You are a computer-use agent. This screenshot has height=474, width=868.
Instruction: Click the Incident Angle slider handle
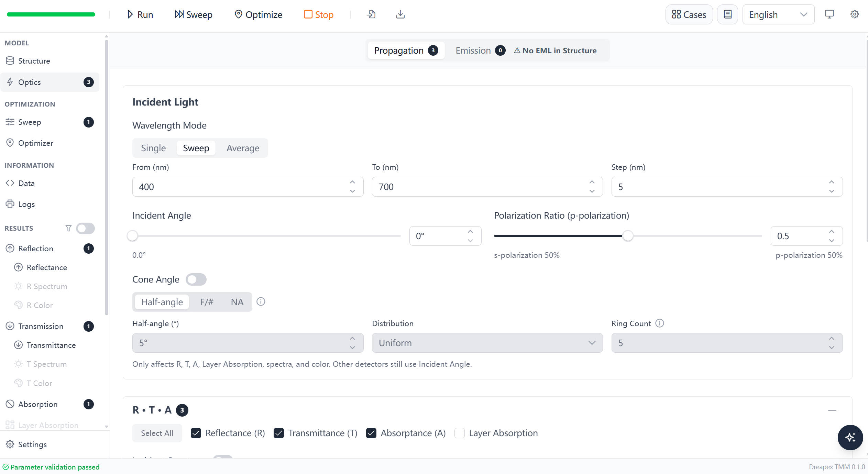tap(132, 236)
